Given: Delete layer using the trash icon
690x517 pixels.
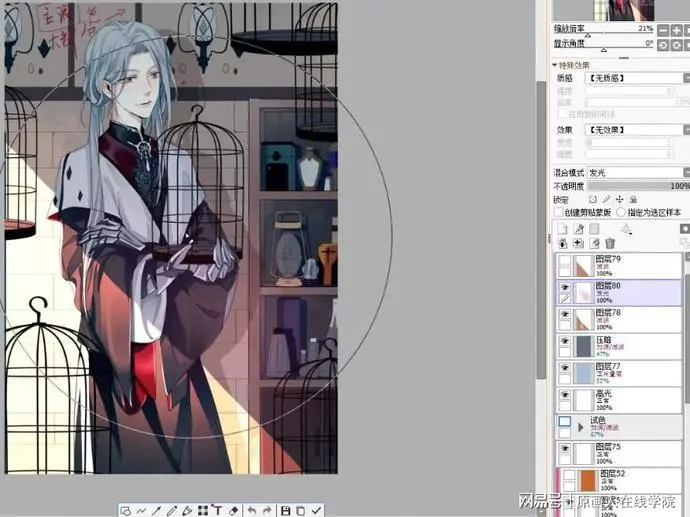Looking at the screenshot, I should pyautogui.click(x=609, y=243).
